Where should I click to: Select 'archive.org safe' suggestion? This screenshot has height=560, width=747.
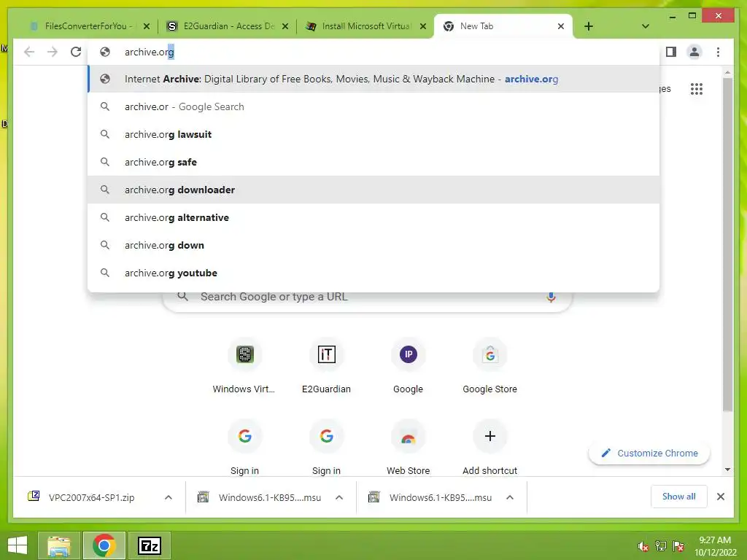(374, 162)
